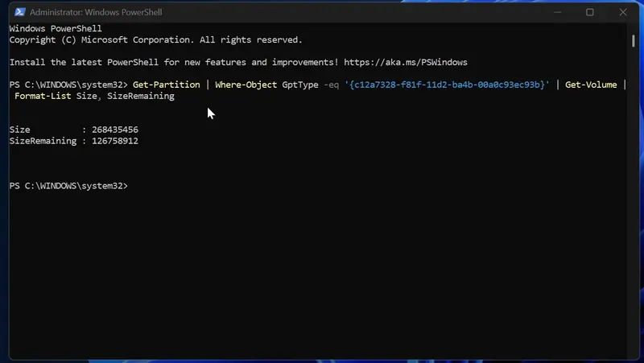Screen dimensions: 644x363
Task: Click the https://aka.ms/PSWindows URL text
Action: click(x=406, y=63)
